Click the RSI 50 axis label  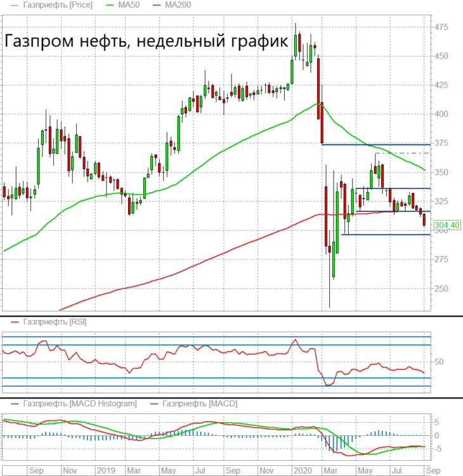pos(439,362)
